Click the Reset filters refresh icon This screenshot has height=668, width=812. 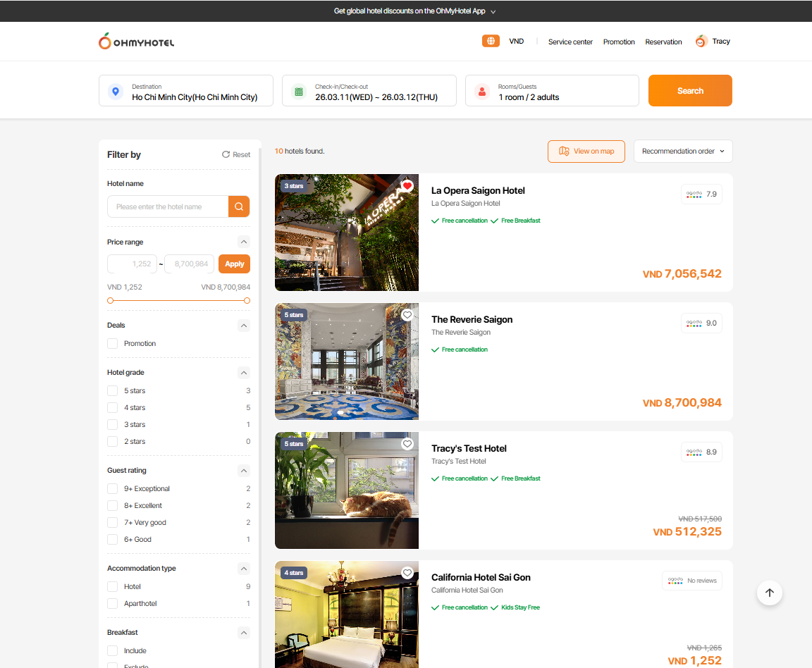pos(226,154)
